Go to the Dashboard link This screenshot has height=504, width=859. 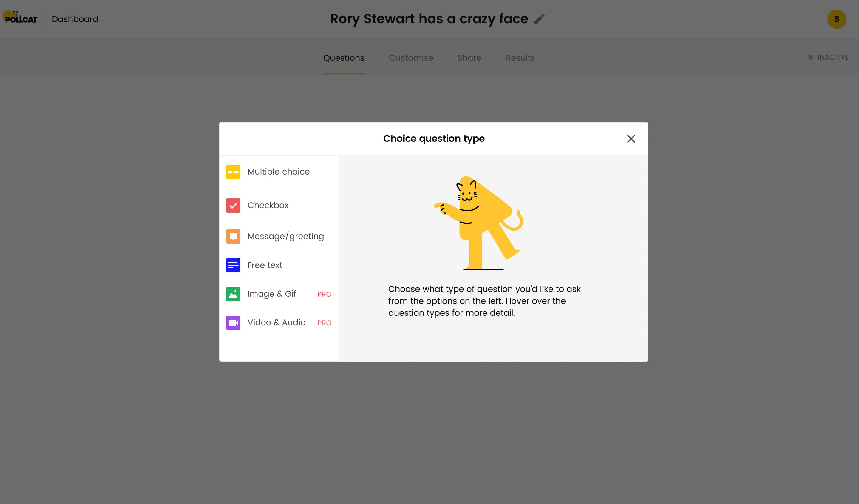pyautogui.click(x=75, y=19)
